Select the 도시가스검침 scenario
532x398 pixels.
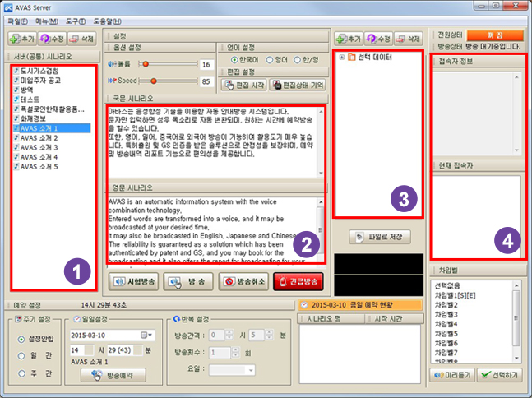[x=39, y=71]
